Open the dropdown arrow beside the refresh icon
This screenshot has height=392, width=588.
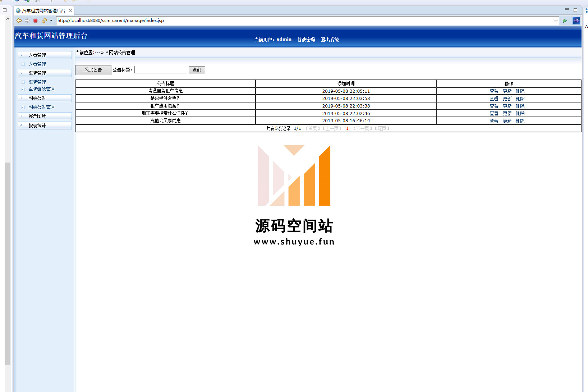[51, 20]
